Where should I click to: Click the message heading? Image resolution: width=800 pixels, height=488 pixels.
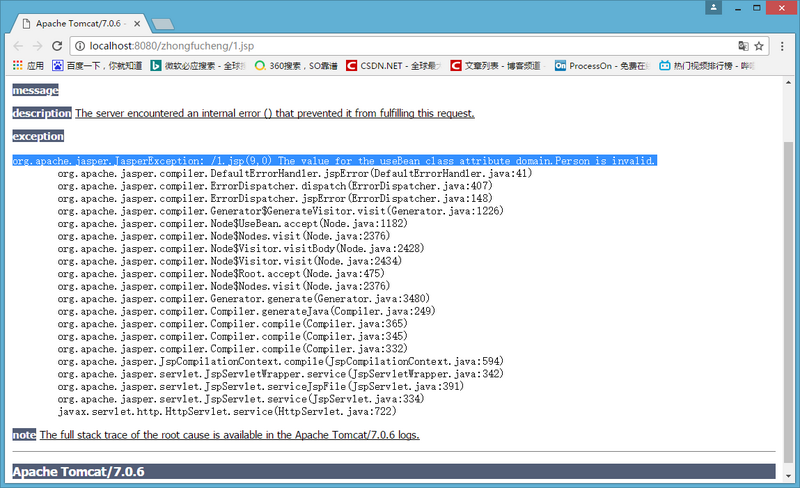click(35, 90)
